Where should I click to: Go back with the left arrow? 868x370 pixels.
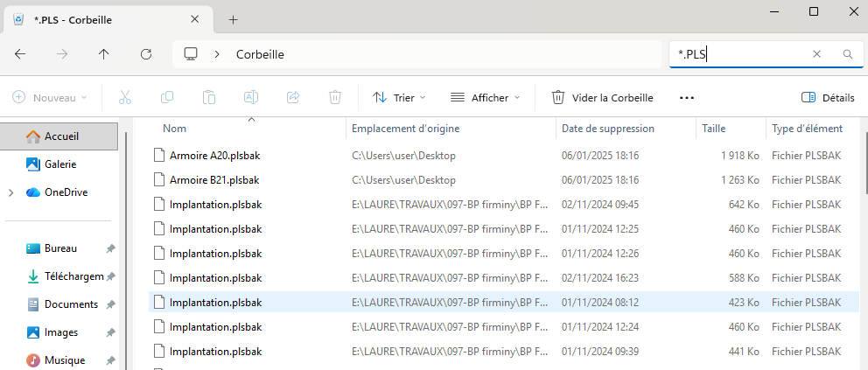[20, 54]
